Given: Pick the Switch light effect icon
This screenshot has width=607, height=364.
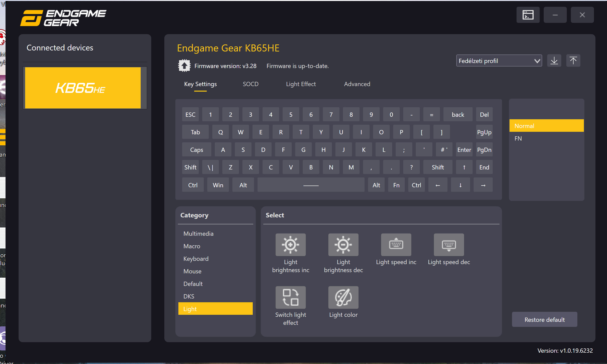Looking at the screenshot, I should pyautogui.click(x=291, y=297).
